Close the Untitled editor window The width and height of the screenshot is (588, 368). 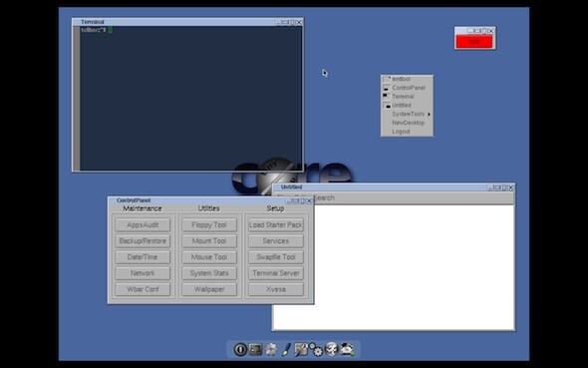point(510,187)
